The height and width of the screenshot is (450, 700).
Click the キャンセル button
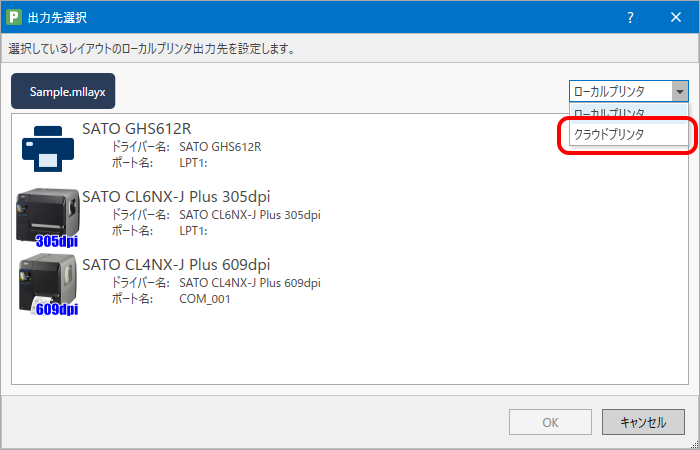(x=643, y=422)
